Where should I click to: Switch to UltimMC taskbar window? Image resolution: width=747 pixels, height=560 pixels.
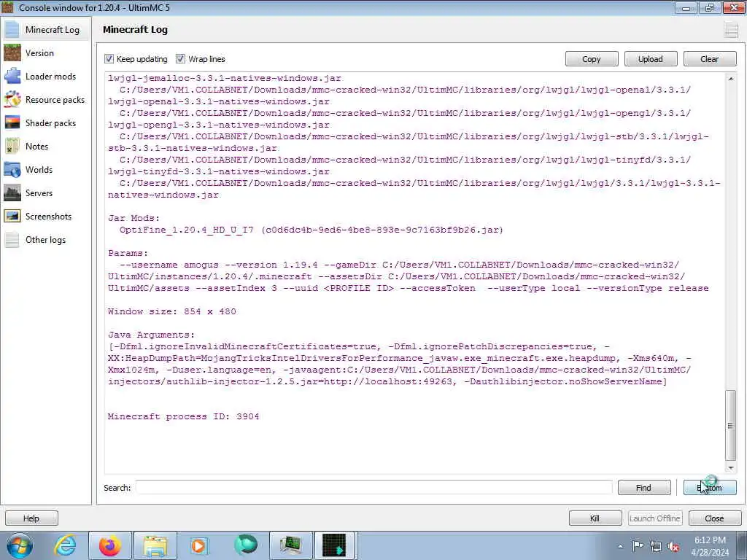pyautogui.click(x=335, y=545)
